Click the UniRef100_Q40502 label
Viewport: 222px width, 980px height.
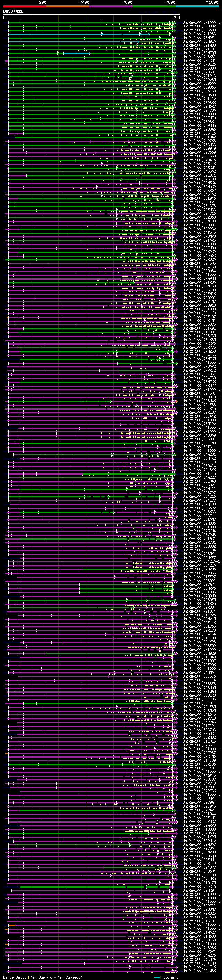coord(199,171)
